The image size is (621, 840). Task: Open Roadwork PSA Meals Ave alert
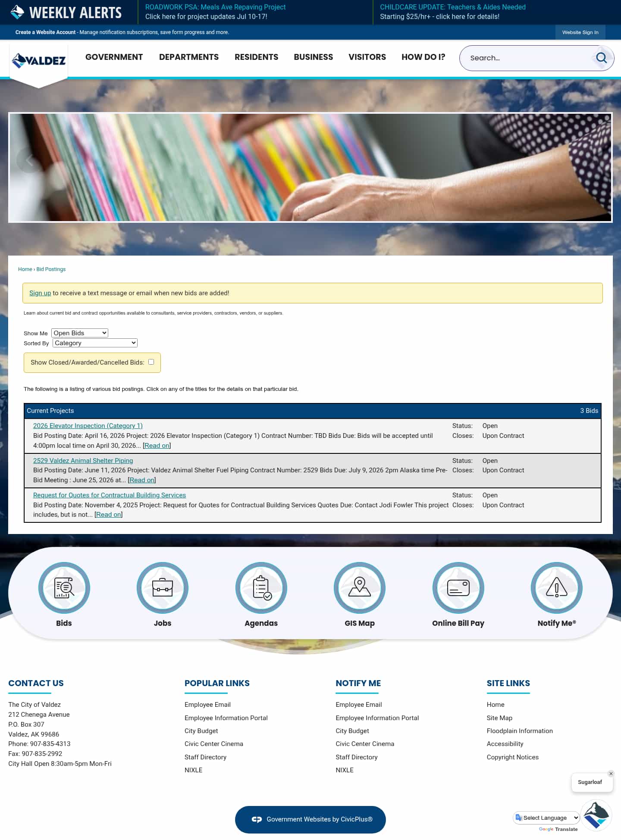[x=215, y=12]
